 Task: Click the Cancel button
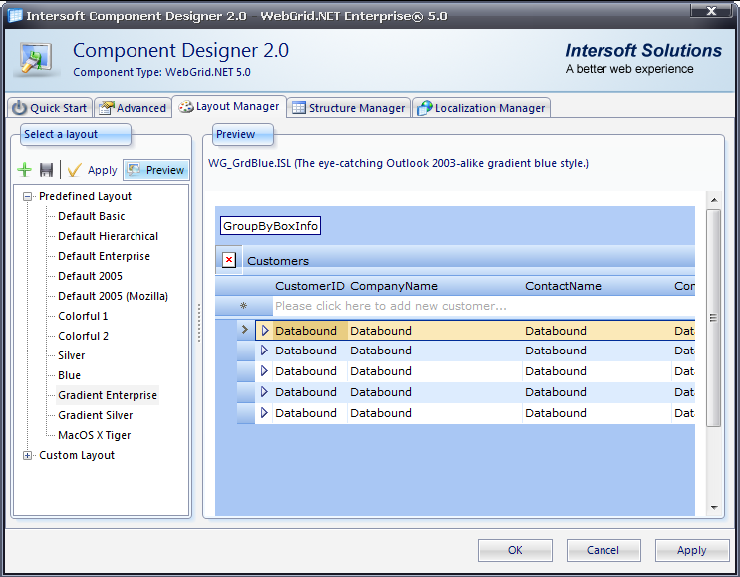click(x=603, y=550)
